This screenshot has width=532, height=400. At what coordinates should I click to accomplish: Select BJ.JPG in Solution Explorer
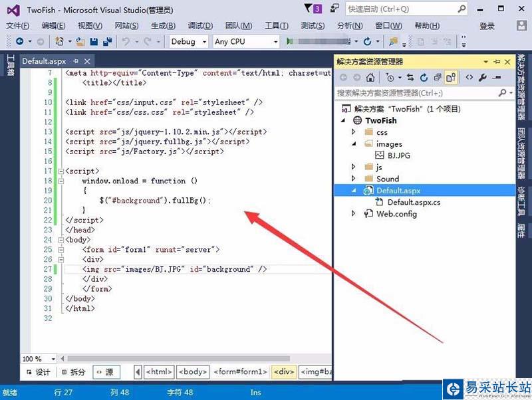(x=398, y=155)
